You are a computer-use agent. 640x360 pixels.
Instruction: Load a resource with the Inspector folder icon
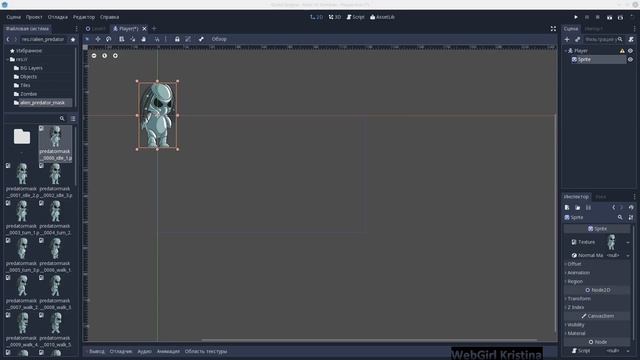578,207
